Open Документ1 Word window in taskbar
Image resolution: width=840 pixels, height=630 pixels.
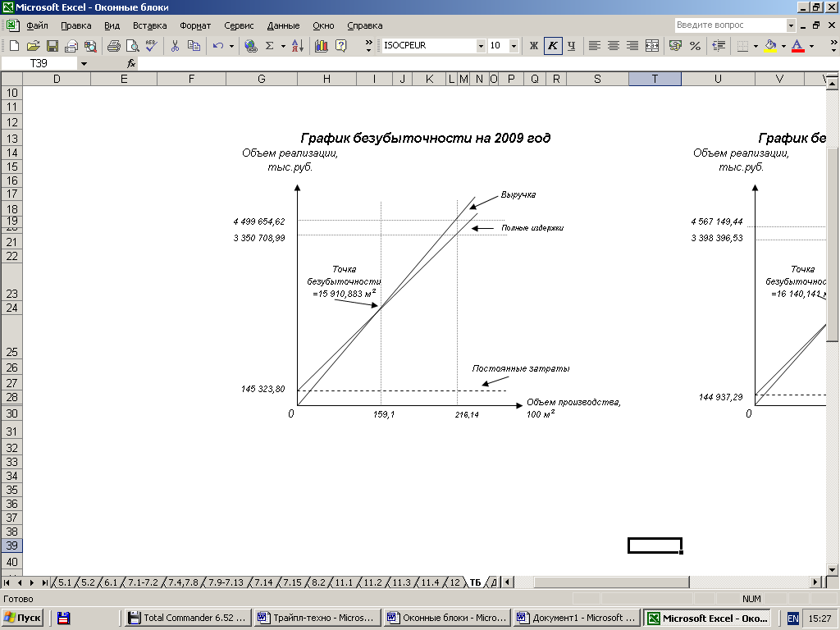click(577, 618)
